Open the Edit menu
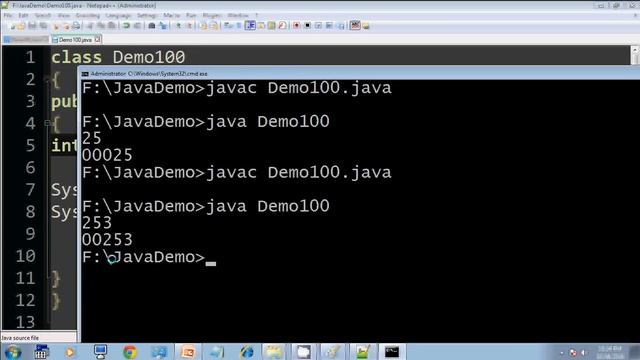Screen dimensions: 640x360 pos(23,16)
